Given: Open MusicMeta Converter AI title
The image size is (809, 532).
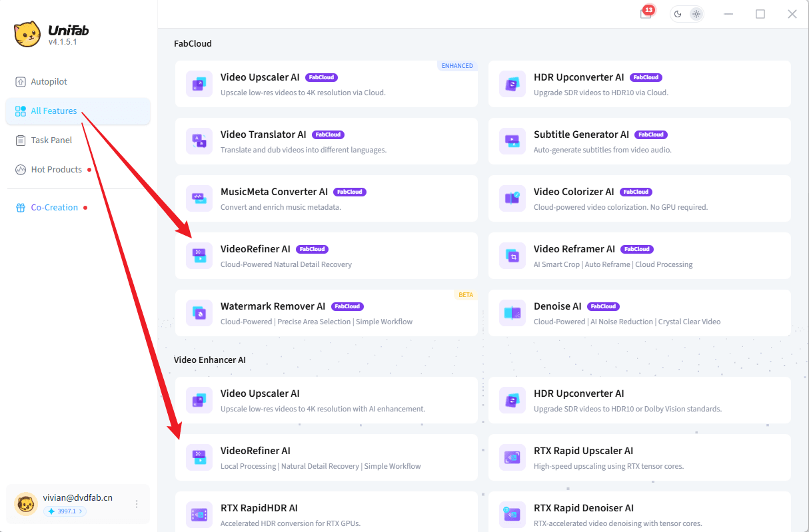Looking at the screenshot, I should coord(274,192).
